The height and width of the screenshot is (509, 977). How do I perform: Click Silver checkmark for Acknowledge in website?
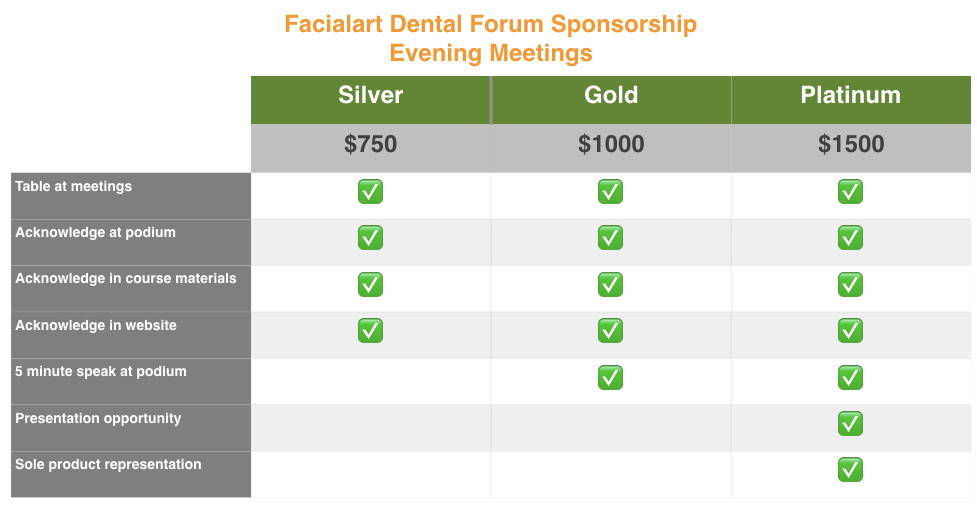pos(370,331)
